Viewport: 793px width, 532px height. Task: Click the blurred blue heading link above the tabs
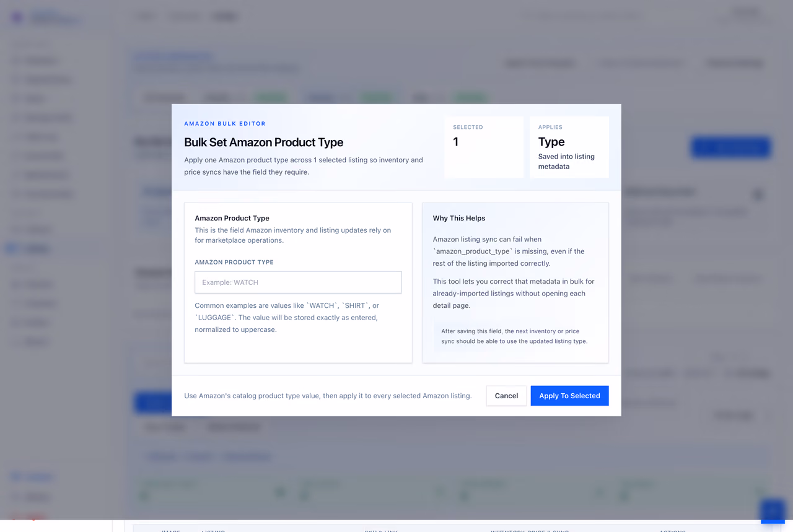[173, 56]
